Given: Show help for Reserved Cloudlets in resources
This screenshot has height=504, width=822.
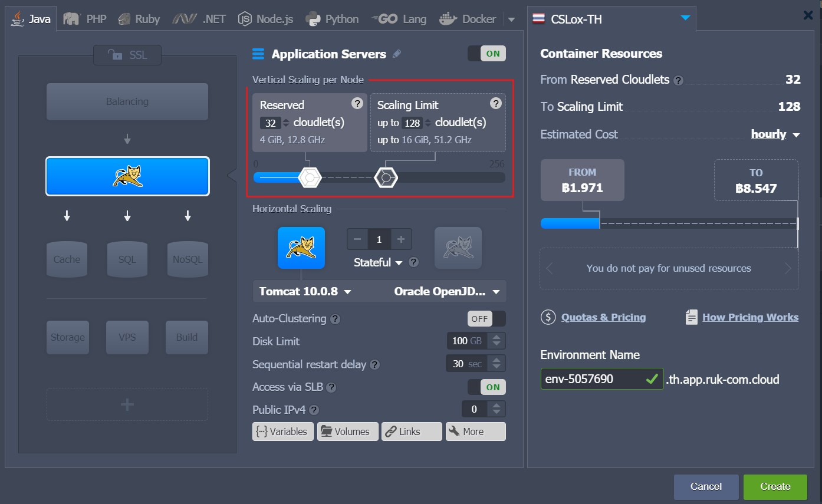Looking at the screenshot, I should 678,80.
